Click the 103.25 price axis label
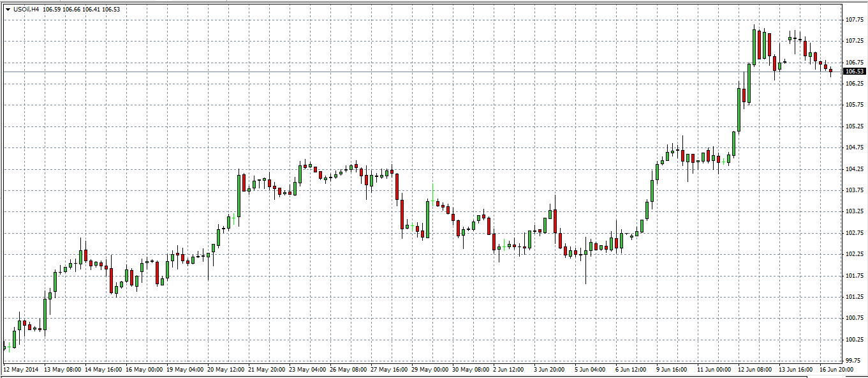 tap(855, 211)
